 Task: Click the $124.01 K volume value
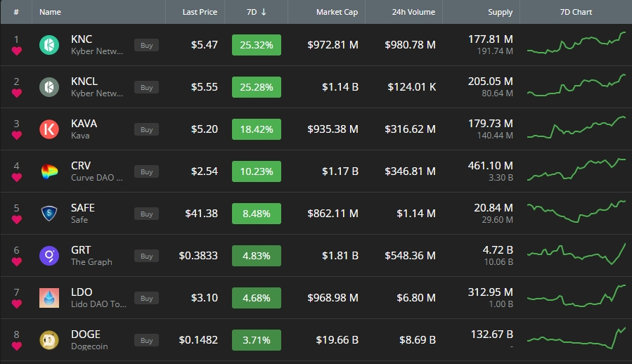411,87
